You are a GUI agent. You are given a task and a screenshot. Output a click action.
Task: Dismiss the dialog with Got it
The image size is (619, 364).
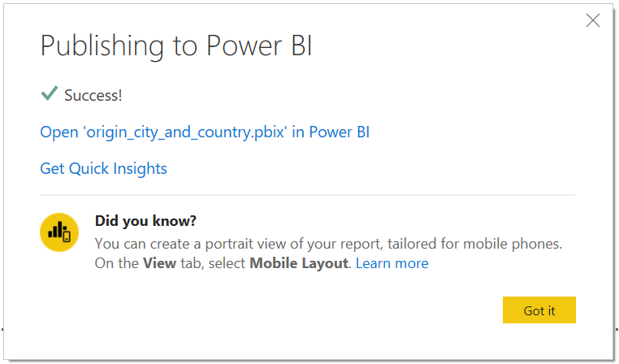point(539,310)
